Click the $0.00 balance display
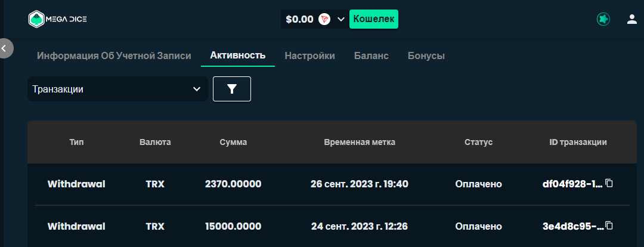This screenshot has height=247, width=644. (x=299, y=19)
